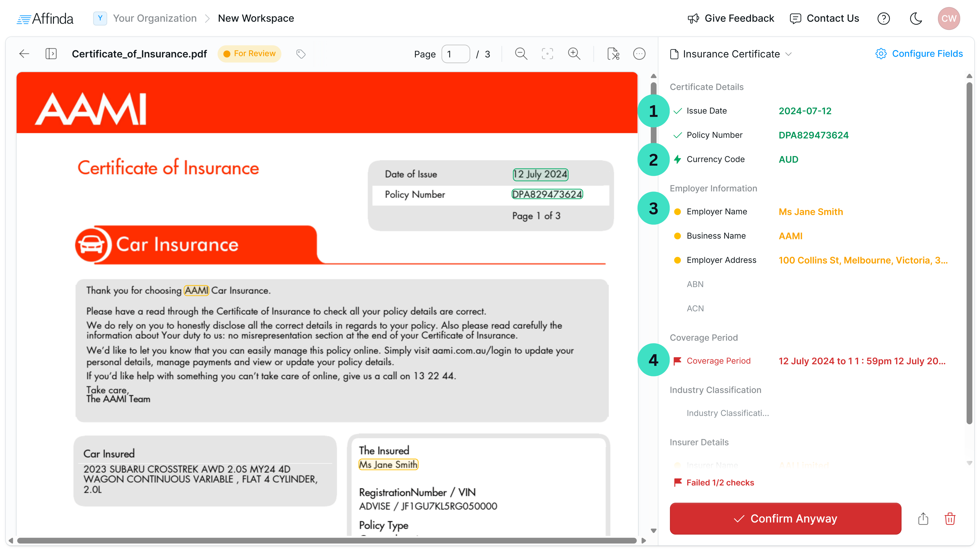The image size is (980, 551).
Task: Delete the document using the trash icon
Action: 950,519
